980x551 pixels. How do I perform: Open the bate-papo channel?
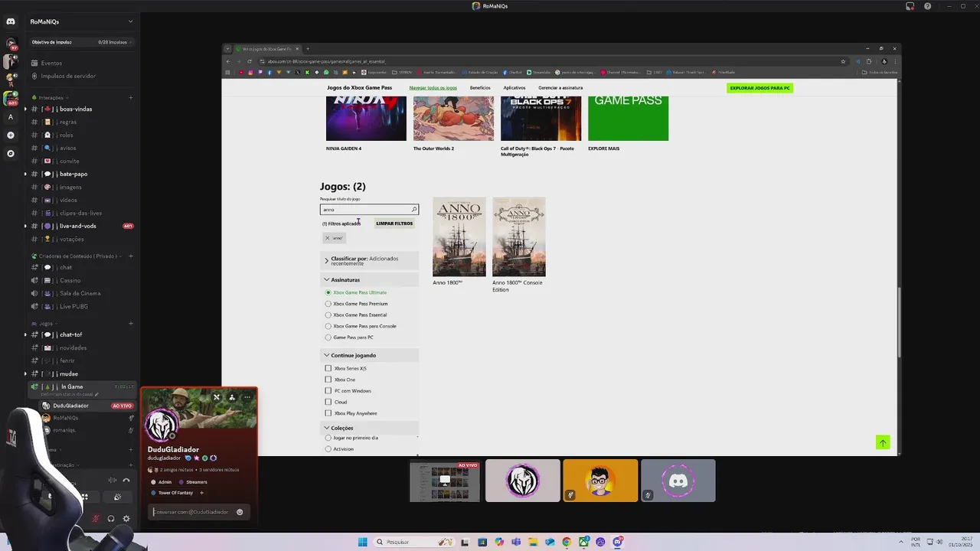pos(73,174)
